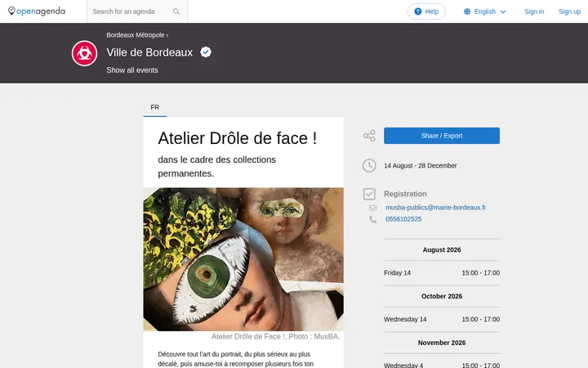The height and width of the screenshot is (368, 588).
Task: Click the 14 August - 28 December text
Action: [x=420, y=165]
